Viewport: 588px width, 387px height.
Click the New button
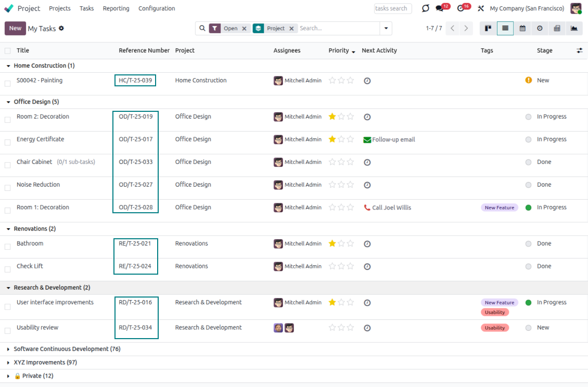tap(15, 28)
